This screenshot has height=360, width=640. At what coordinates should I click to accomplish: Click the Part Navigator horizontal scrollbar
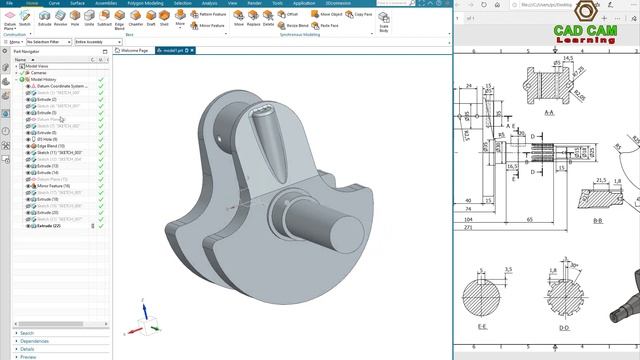point(51,324)
